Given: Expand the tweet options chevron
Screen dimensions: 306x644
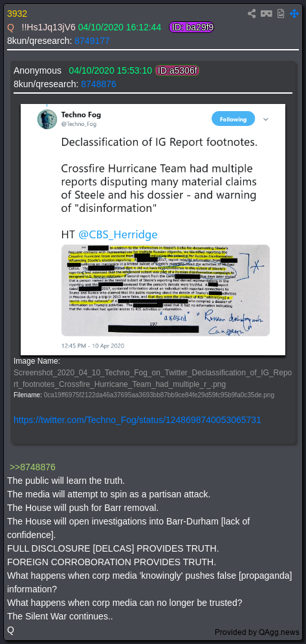Looking at the screenshot, I should coord(266,119).
